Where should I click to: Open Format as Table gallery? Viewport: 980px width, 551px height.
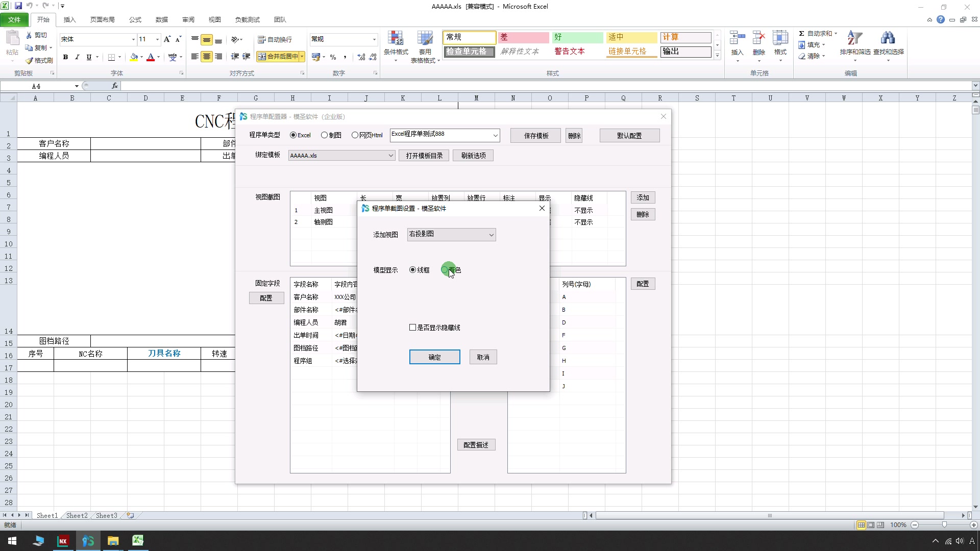[425, 46]
